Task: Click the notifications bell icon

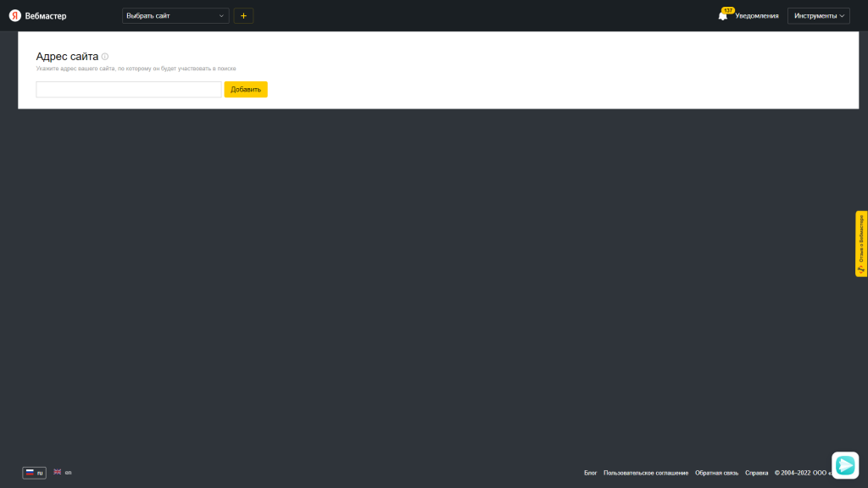Action: coord(722,15)
